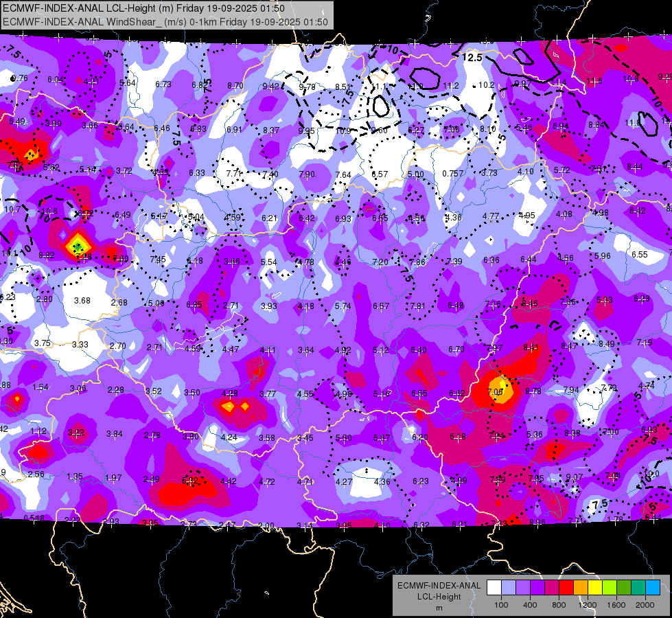
Task: Click the orange legend color swatch
Action: (x=581, y=588)
